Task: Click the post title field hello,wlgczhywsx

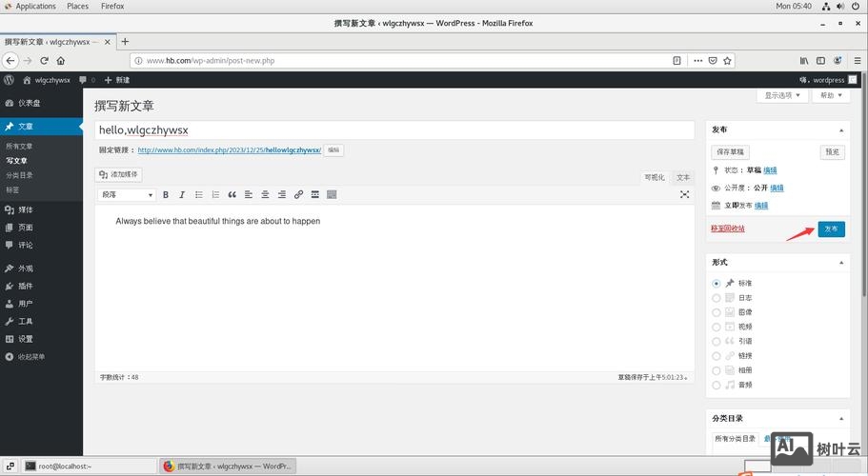Action: point(394,129)
